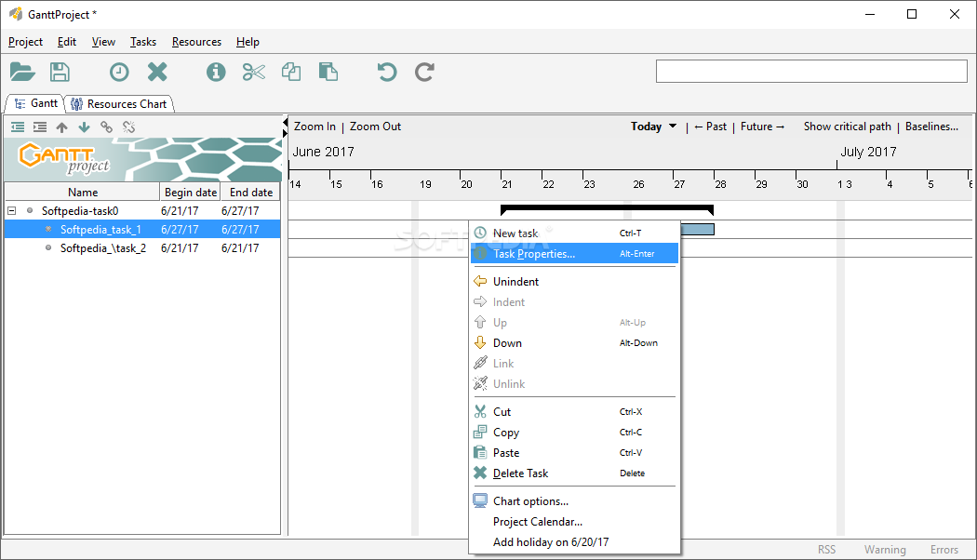Open the Project menu
977x560 pixels.
25,42
